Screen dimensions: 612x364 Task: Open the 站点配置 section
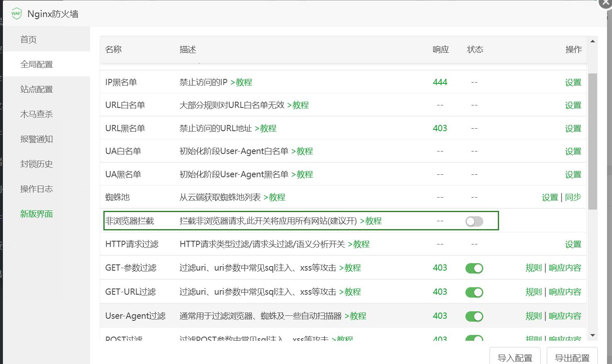[x=36, y=89]
